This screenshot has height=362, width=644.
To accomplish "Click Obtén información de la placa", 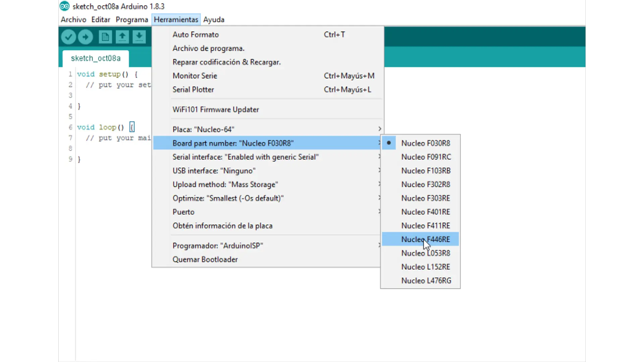I will coord(268,226).
